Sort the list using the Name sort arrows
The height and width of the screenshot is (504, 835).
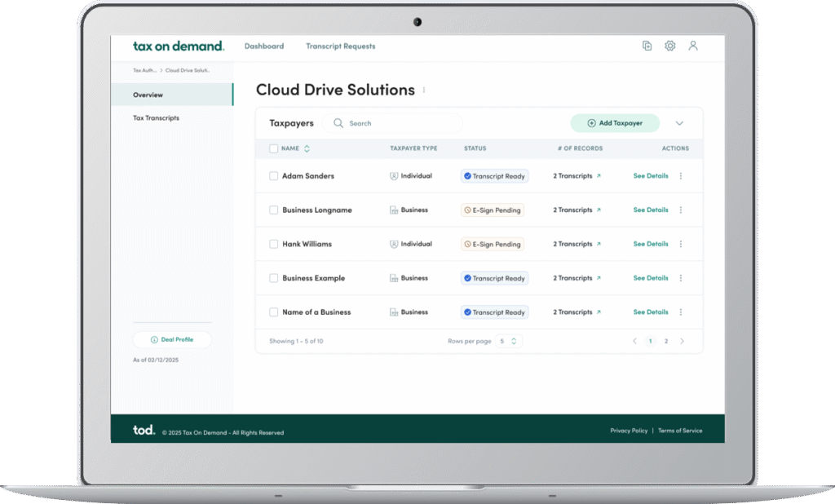pos(307,148)
